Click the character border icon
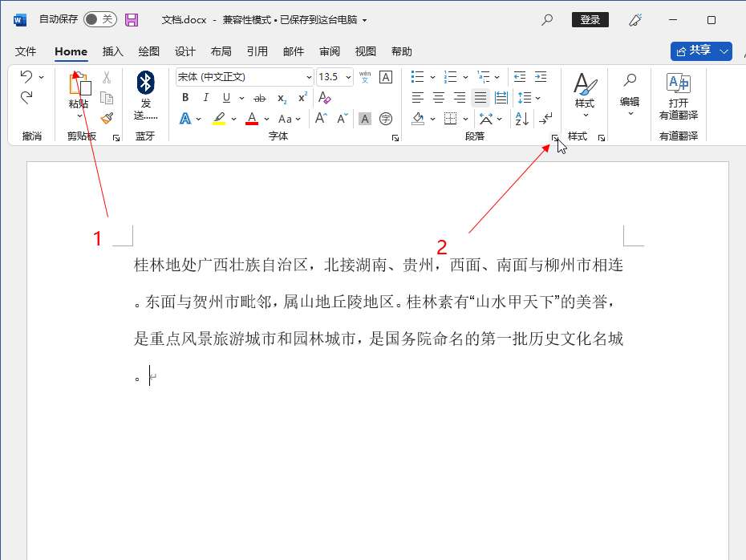 pyautogui.click(x=386, y=77)
